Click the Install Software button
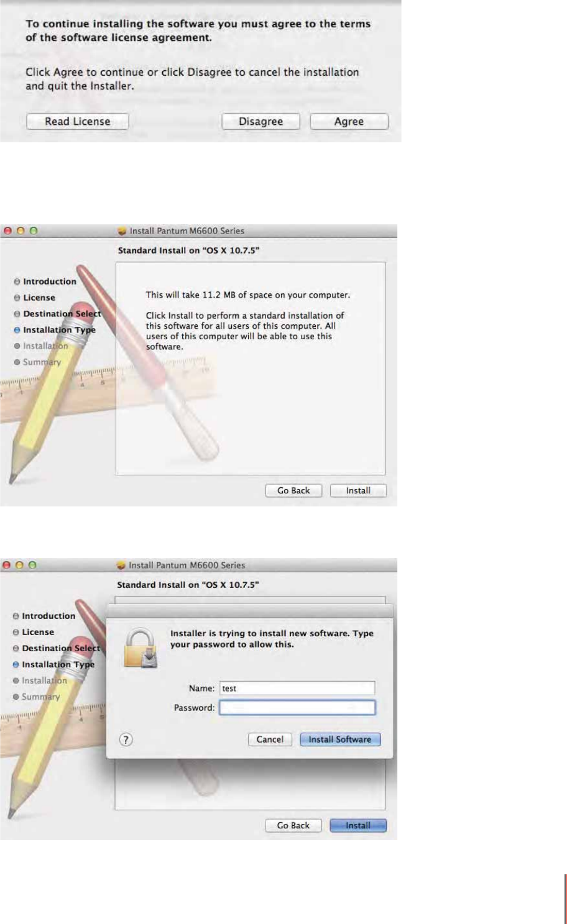 click(340, 739)
